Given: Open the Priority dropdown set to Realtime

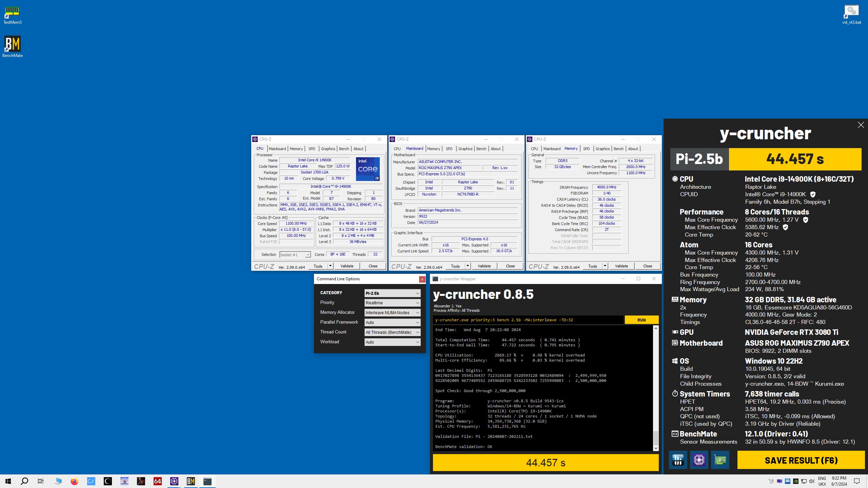Looking at the screenshot, I should point(392,303).
